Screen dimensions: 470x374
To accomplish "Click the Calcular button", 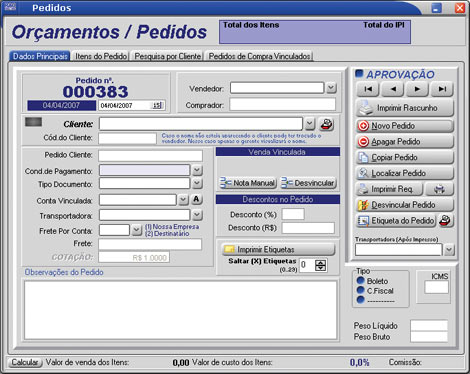I will [25, 362].
